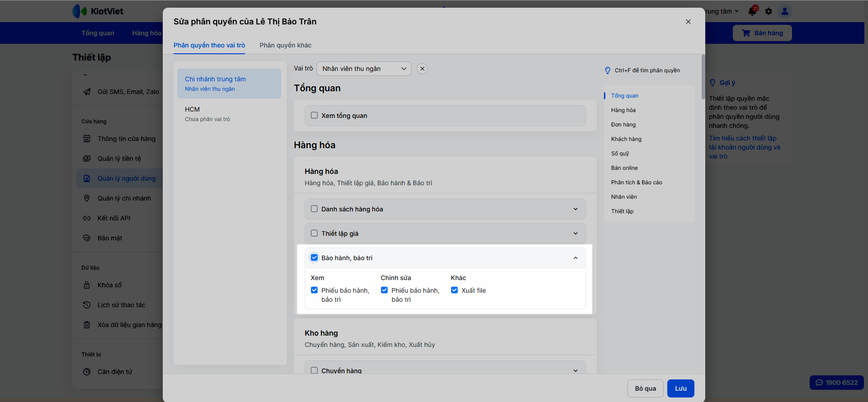Click the Lưu save button
Image resolution: width=868 pixels, height=402 pixels.
680,388
